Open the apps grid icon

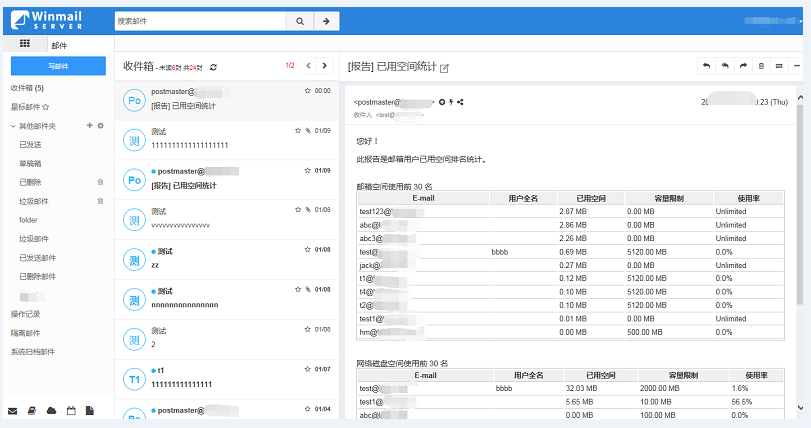(25, 43)
